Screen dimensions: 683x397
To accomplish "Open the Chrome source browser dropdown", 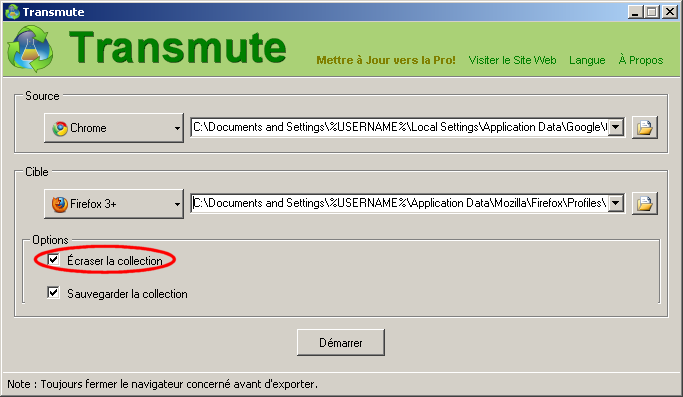I will coord(114,128).
